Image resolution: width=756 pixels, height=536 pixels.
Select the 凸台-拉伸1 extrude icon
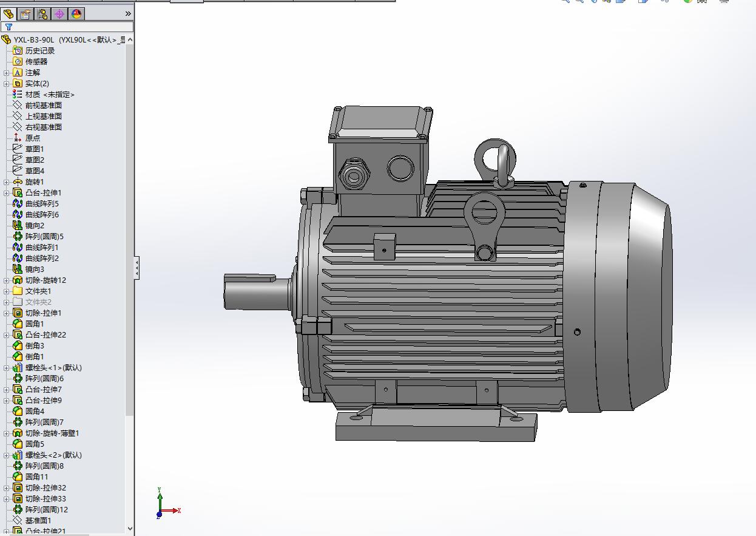[x=18, y=192]
